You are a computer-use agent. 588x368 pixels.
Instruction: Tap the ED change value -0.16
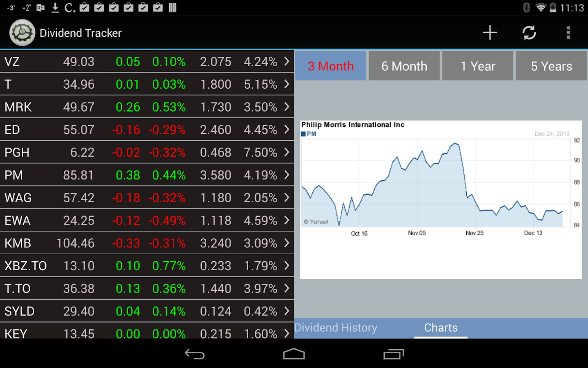[x=126, y=130]
